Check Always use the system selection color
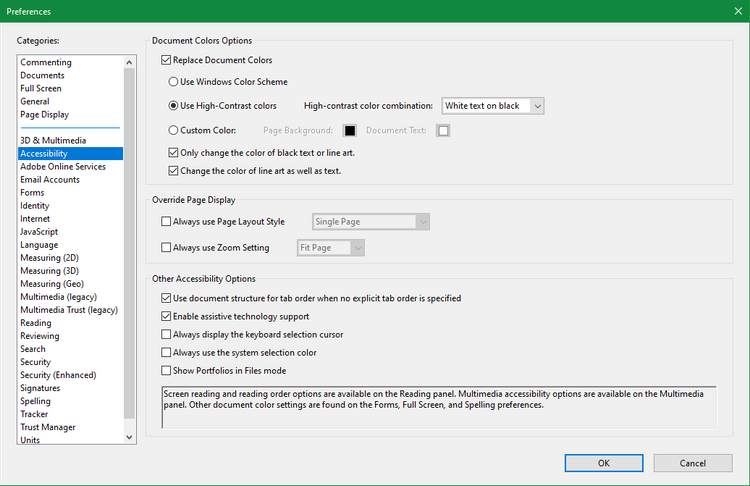The image size is (750, 486). pos(166,353)
